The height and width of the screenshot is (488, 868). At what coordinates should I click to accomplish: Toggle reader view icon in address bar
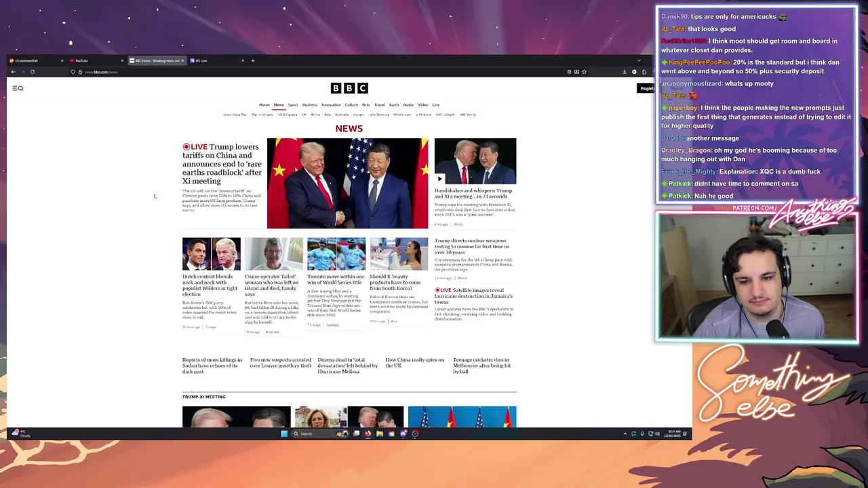569,72
